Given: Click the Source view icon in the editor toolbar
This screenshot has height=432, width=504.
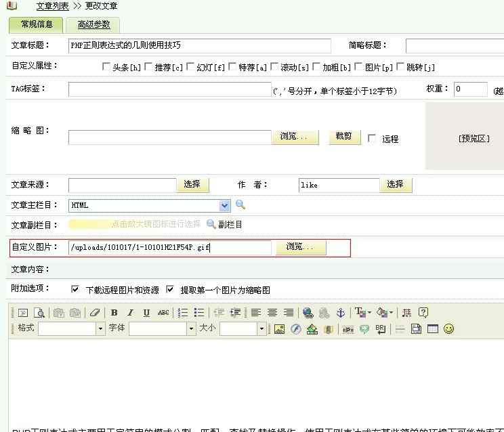Looking at the screenshot, I should click(x=23, y=313).
